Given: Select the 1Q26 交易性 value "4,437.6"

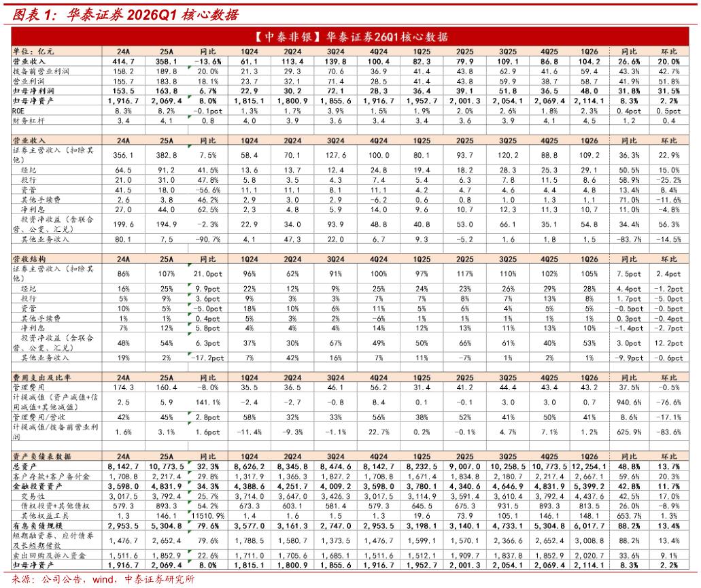Looking at the screenshot, I should (589, 496).
